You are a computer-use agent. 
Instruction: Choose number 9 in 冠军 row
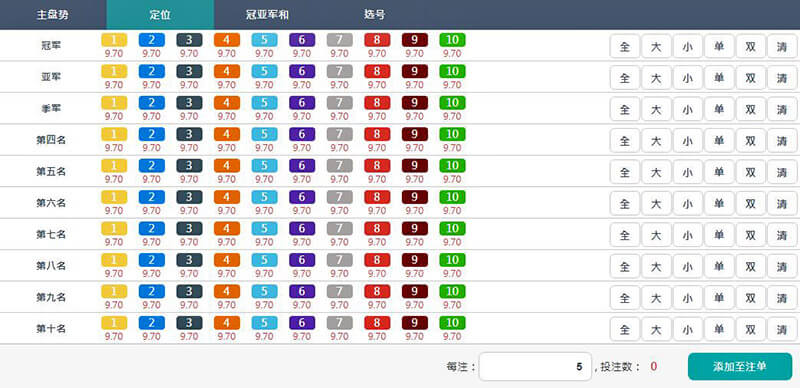(x=415, y=40)
